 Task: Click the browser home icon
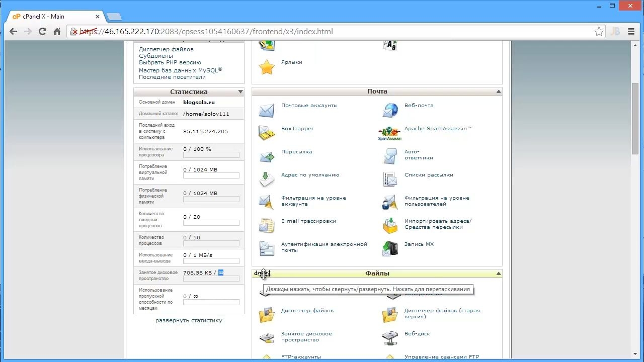tap(57, 32)
